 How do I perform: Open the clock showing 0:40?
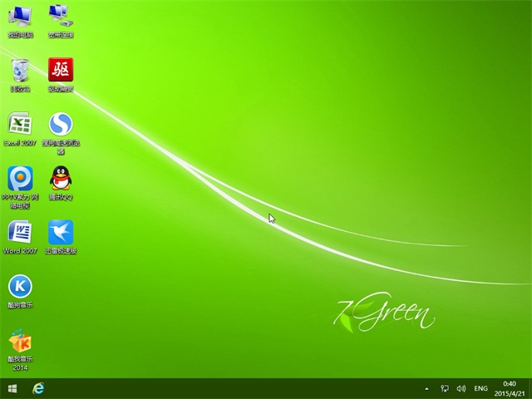point(510,388)
